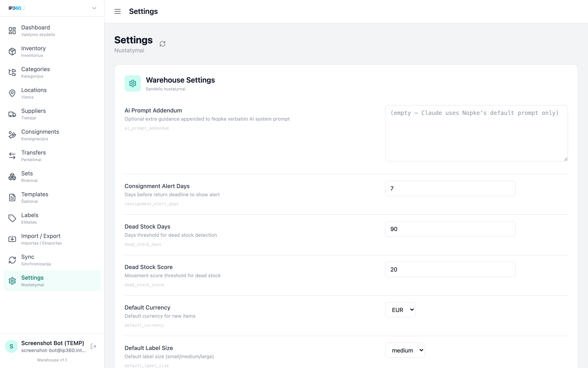The height and width of the screenshot is (368, 588).
Task: Open the Sync menu item
Action: click(x=52, y=260)
